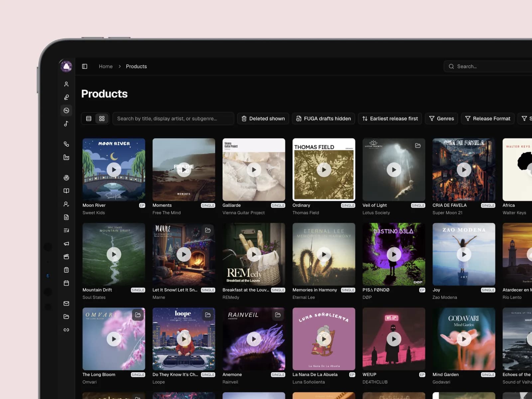Play the Ordinary by Thomas Field preview
This screenshot has width=532, height=399.
324,170
